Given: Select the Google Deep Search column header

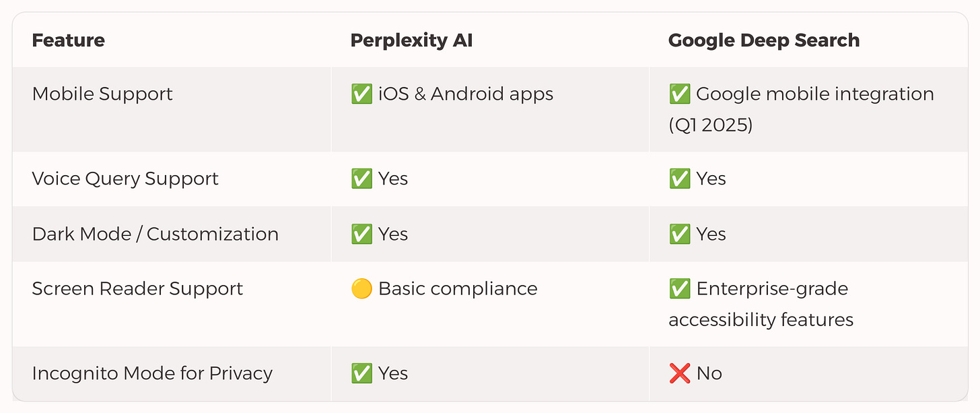Looking at the screenshot, I should (764, 40).
